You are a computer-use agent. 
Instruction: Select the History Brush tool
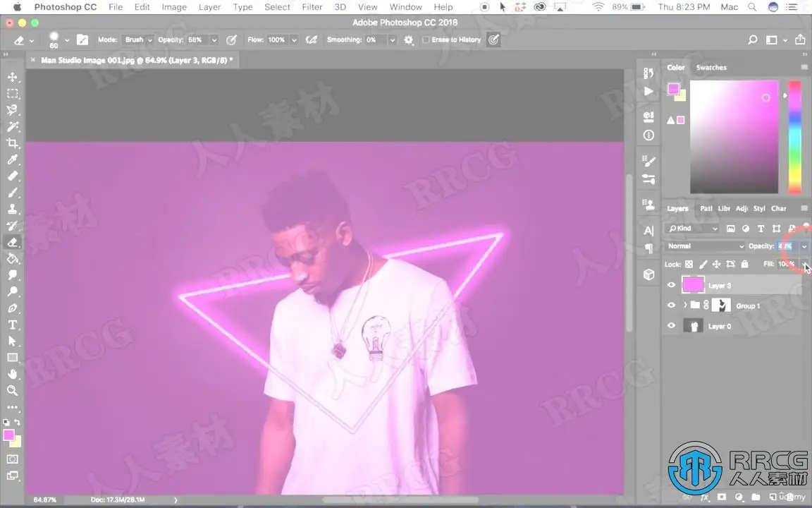(x=13, y=226)
